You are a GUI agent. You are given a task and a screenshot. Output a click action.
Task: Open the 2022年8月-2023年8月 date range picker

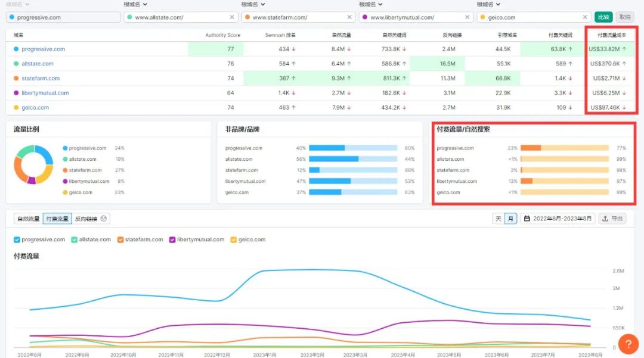558,219
